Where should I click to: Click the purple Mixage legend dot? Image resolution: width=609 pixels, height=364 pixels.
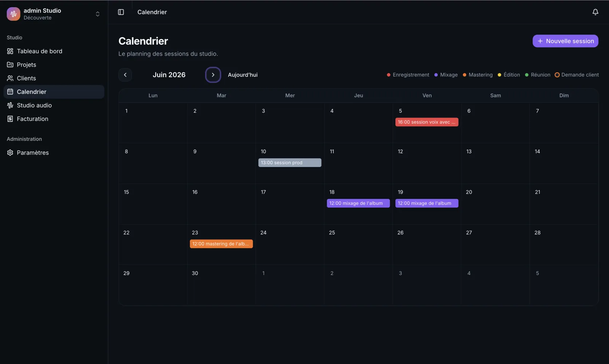click(x=436, y=75)
